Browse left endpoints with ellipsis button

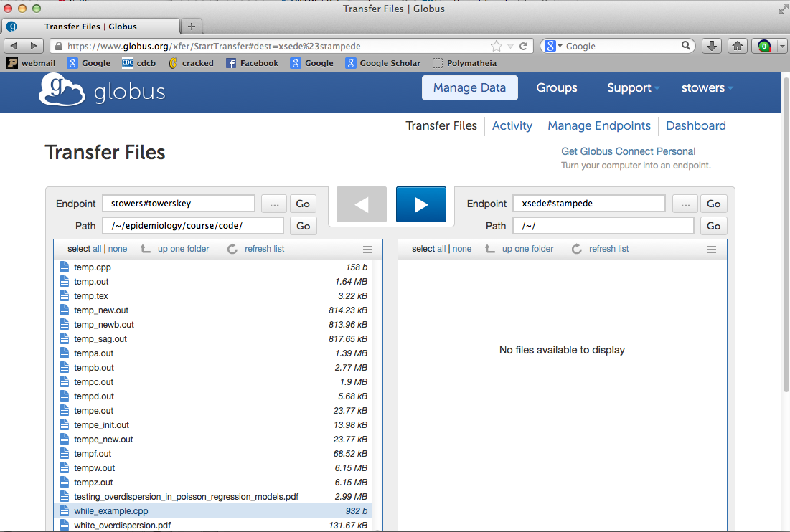pyautogui.click(x=274, y=204)
